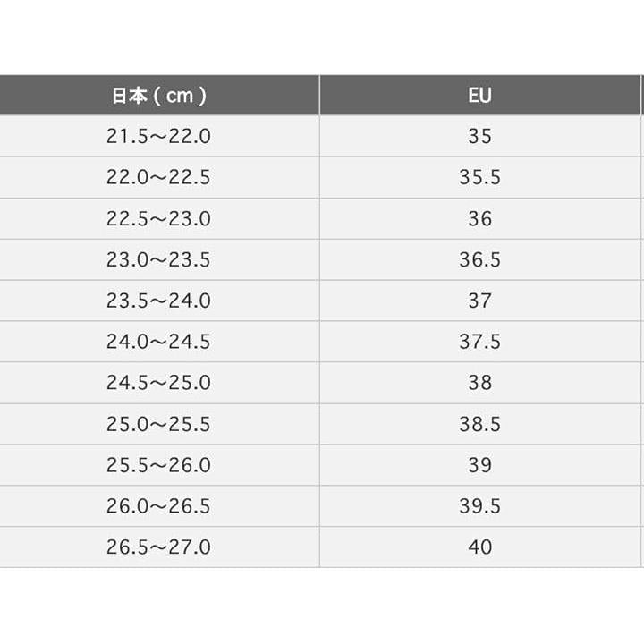Select EU size 36.5 cell

(x=479, y=259)
